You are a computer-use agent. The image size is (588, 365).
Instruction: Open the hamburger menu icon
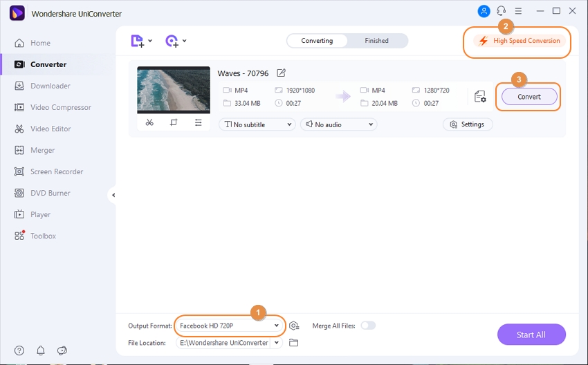point(518,11)
